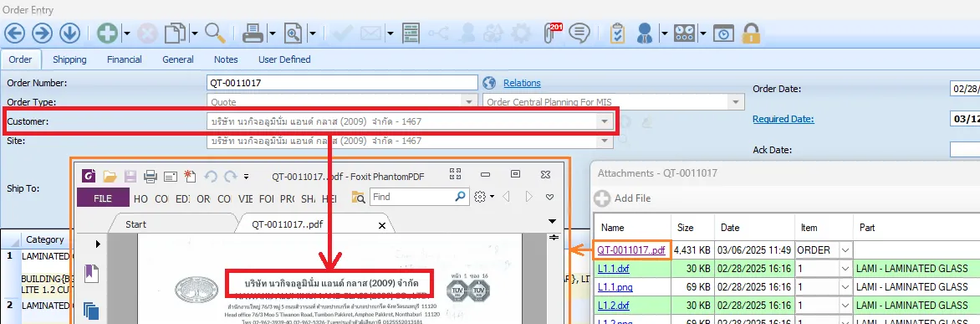Sort attachments by Date column header
This screenshot has width=980, height=324.
coord(754,228)
